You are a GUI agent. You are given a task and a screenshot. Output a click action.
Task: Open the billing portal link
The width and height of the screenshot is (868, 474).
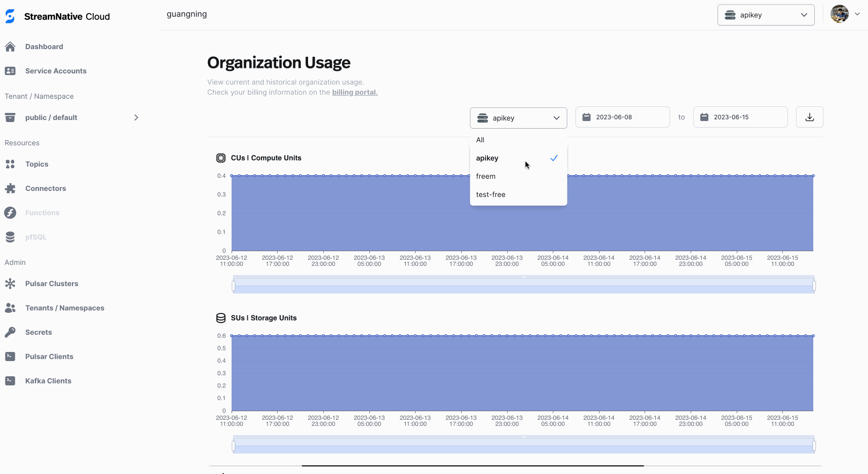354,92
